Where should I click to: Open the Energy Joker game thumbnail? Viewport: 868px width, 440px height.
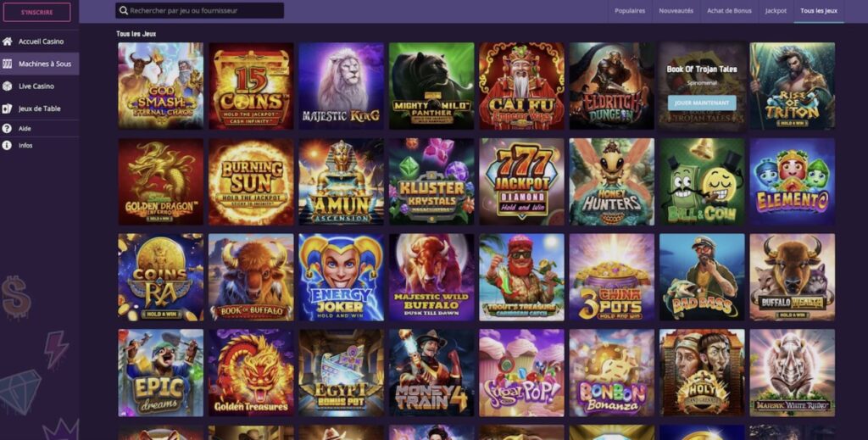(342, 277)
